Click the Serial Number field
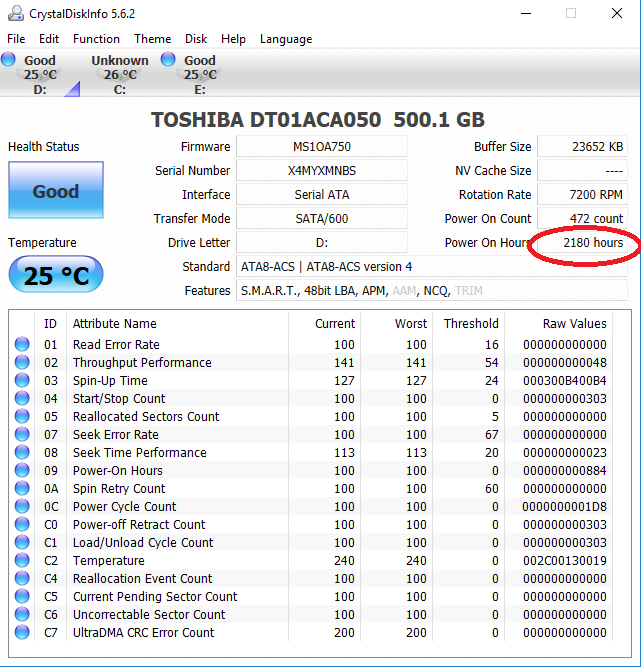Viewport: 641px width, 667px height. point(321,171)
